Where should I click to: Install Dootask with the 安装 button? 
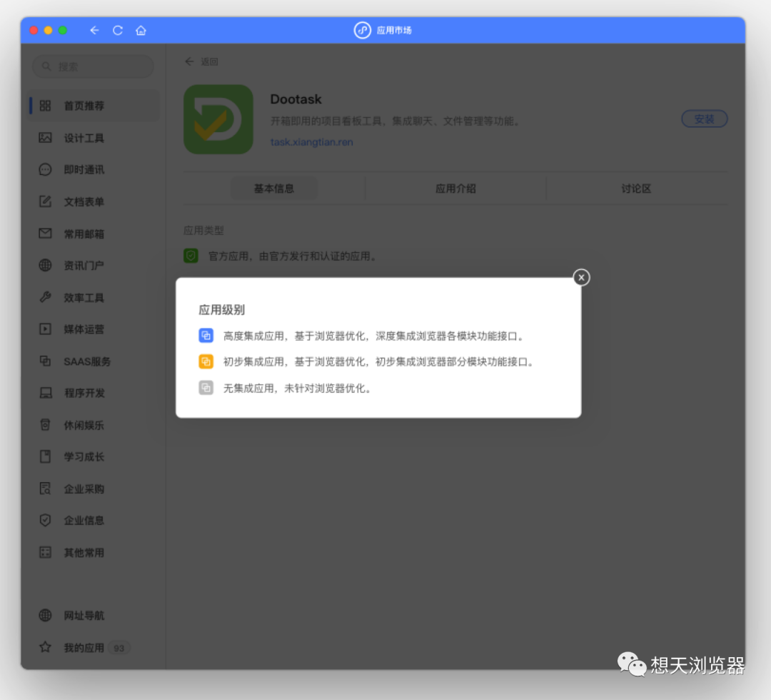[x=704, y=119]
